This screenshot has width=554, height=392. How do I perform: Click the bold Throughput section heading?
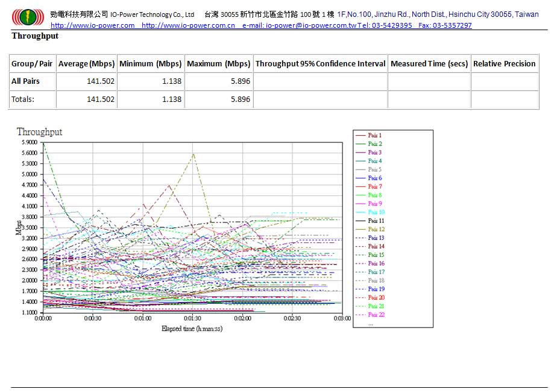[35, 36]
